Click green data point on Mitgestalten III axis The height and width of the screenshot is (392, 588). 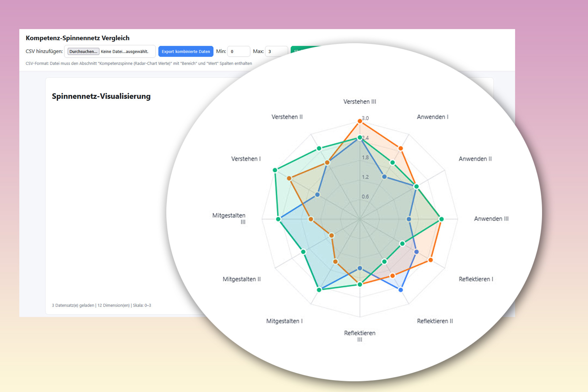point(278,219)
